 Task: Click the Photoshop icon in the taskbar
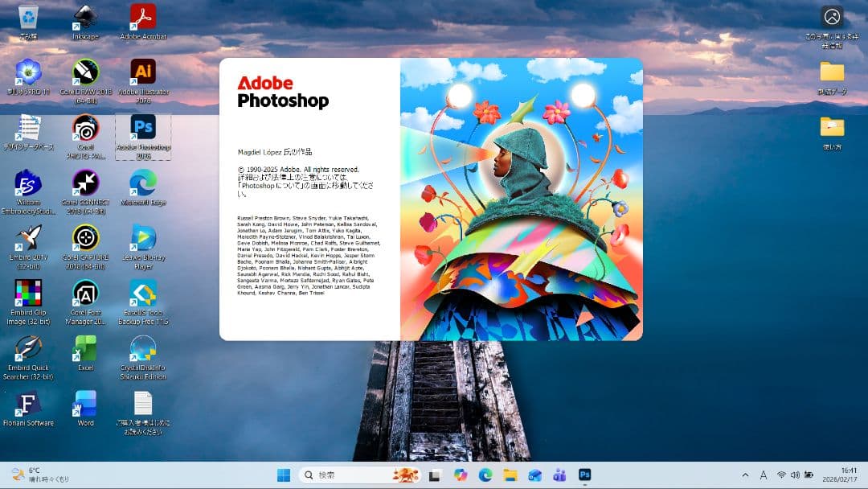[x=584, y=475]
